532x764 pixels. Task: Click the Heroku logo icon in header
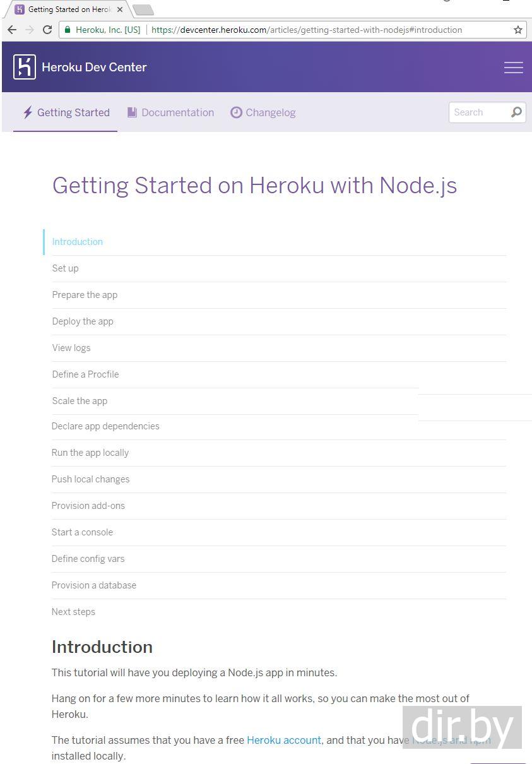pos(25,67)
